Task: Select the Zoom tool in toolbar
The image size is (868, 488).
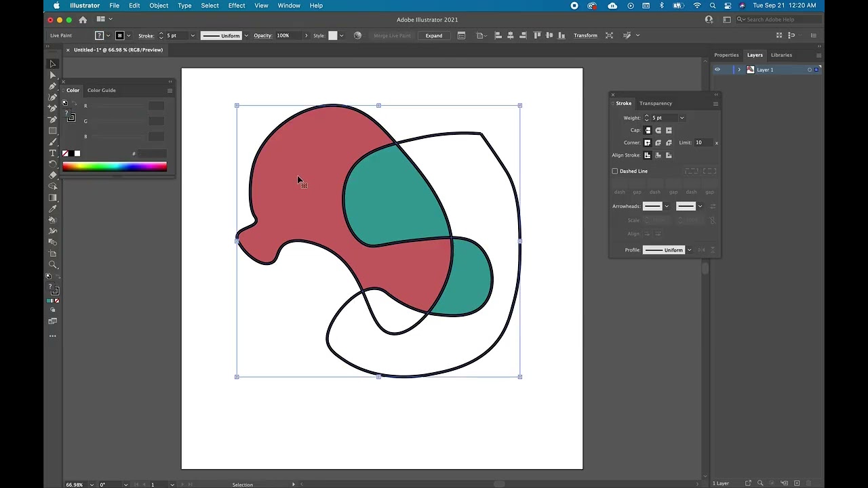Action: (53, 264)
